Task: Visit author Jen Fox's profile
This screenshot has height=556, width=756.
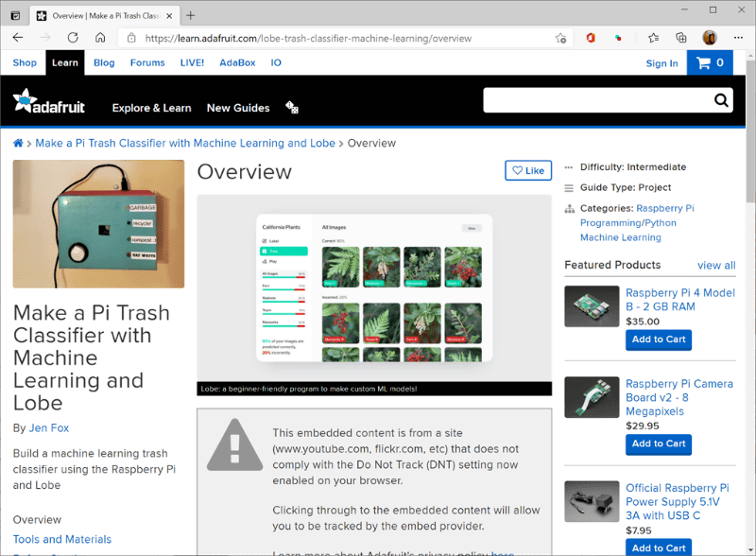Action: pyautogui.click(x=49, y=428)
